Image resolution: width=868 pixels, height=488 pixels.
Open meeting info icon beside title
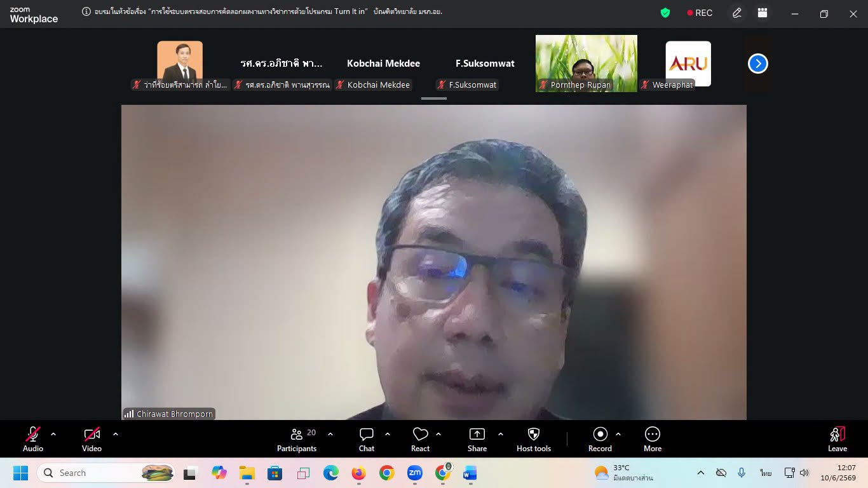[86, 11]
